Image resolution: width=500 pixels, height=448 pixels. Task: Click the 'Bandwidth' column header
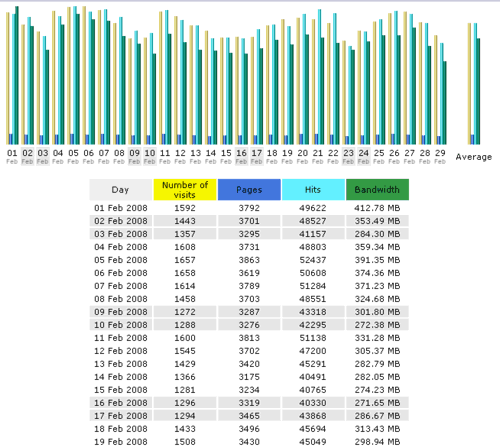pos(377,190)
